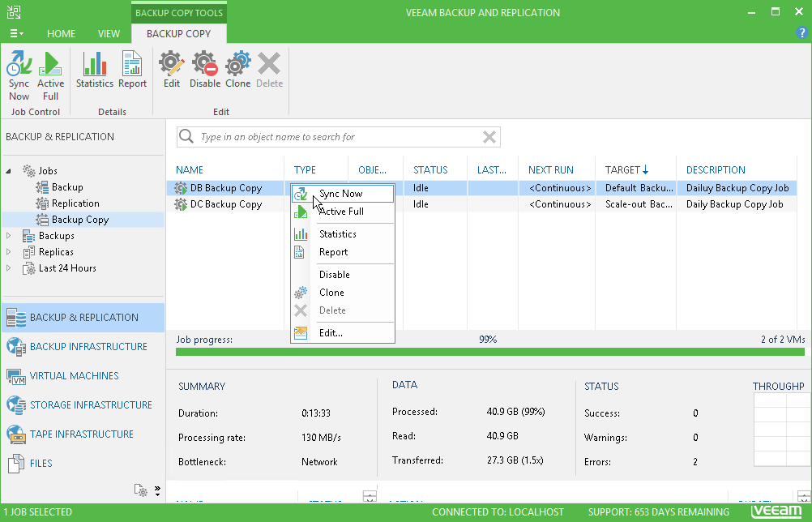Expand the Replicas tree node
This screenshot has width=812, height=522.
pos(8,251)
